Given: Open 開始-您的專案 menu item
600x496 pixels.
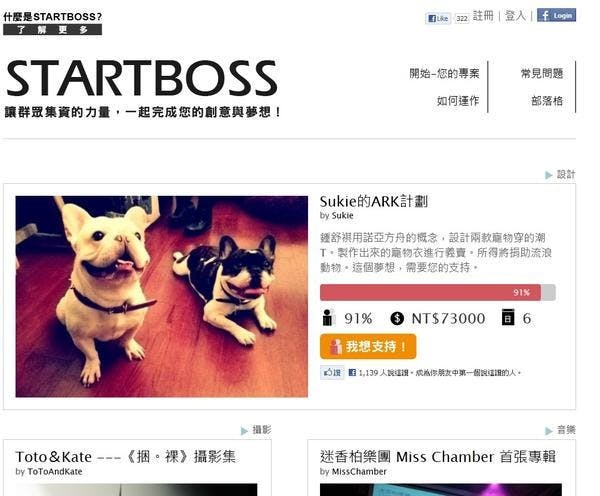Looking at the screenshot, I should tap(444, 73).
